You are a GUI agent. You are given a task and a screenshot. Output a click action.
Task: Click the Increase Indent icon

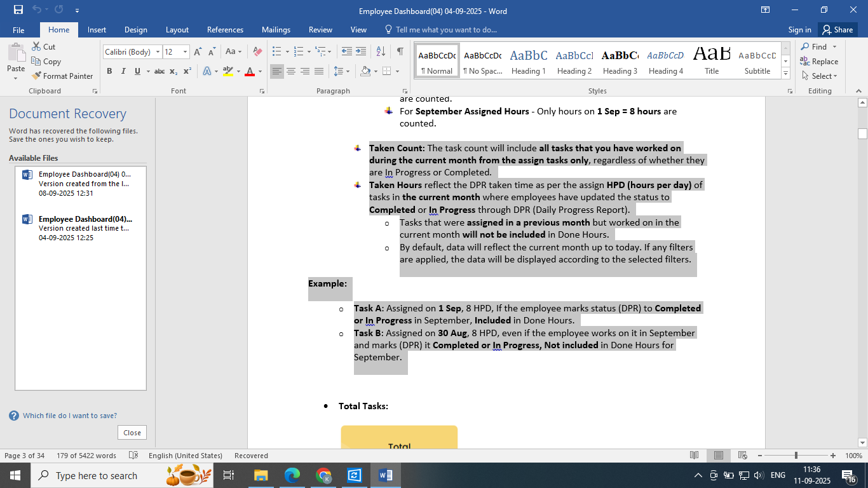(361, 51)
